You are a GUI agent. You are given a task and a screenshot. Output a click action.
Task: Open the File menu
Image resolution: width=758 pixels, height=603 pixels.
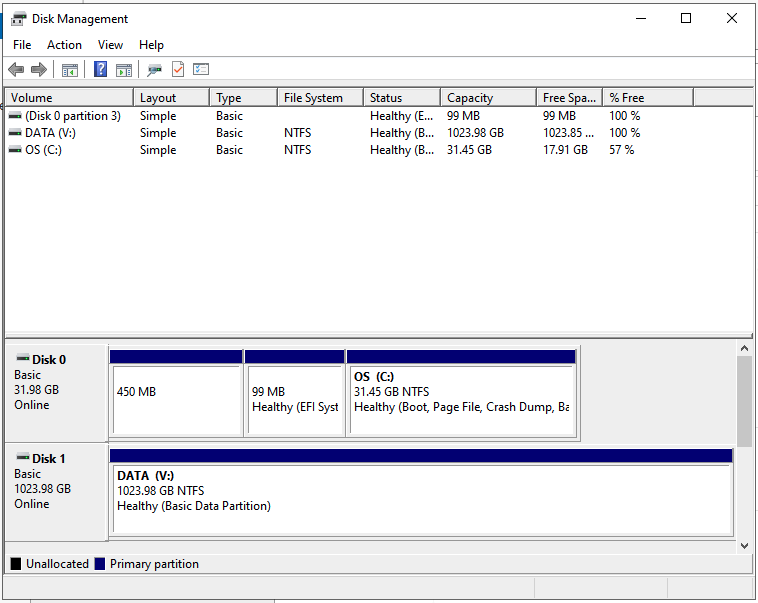[22, 45]
